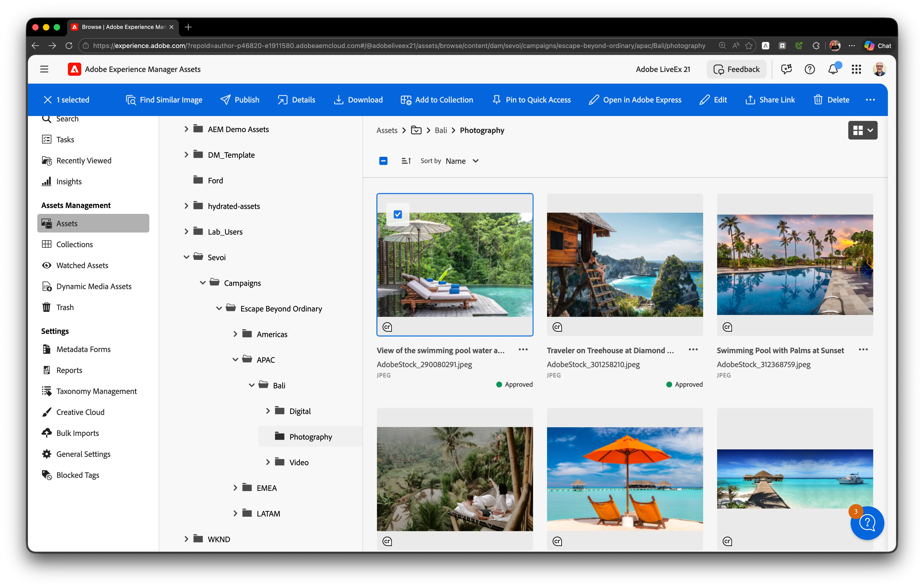Open Trash in sidebar
924x588 pixels.
[x=93, y=307]
